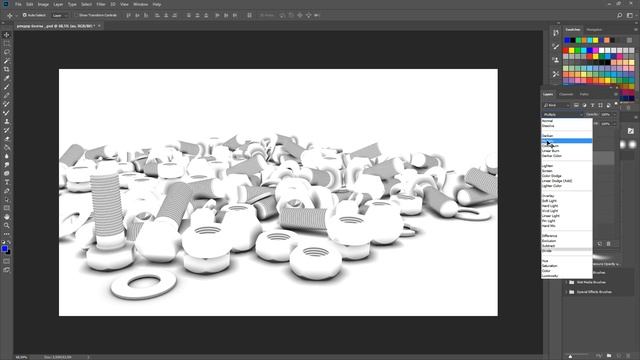The image size is (640, 360).
Task: Choose Luminosity blend mode
Action: 567,276
